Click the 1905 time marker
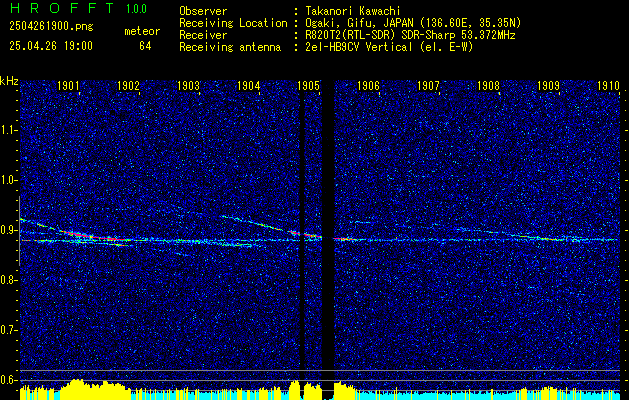Image resolution: width=629 pixels, height=400 pixels. pos(308,85)
